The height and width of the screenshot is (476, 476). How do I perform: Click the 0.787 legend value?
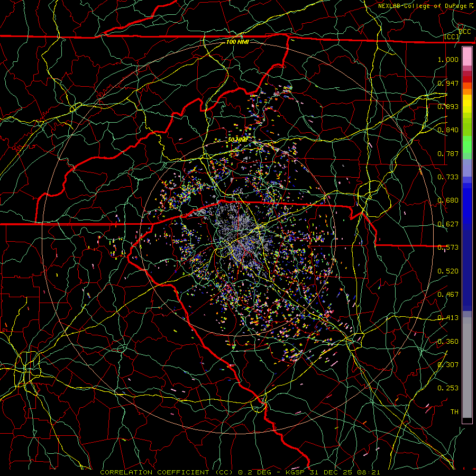[x=448, y=153]
